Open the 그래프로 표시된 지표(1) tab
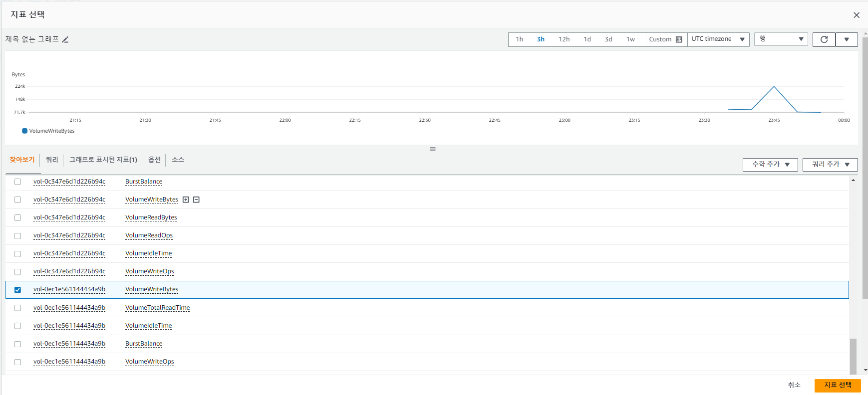Viewport: 868px width, 395px height. point(103,160)
